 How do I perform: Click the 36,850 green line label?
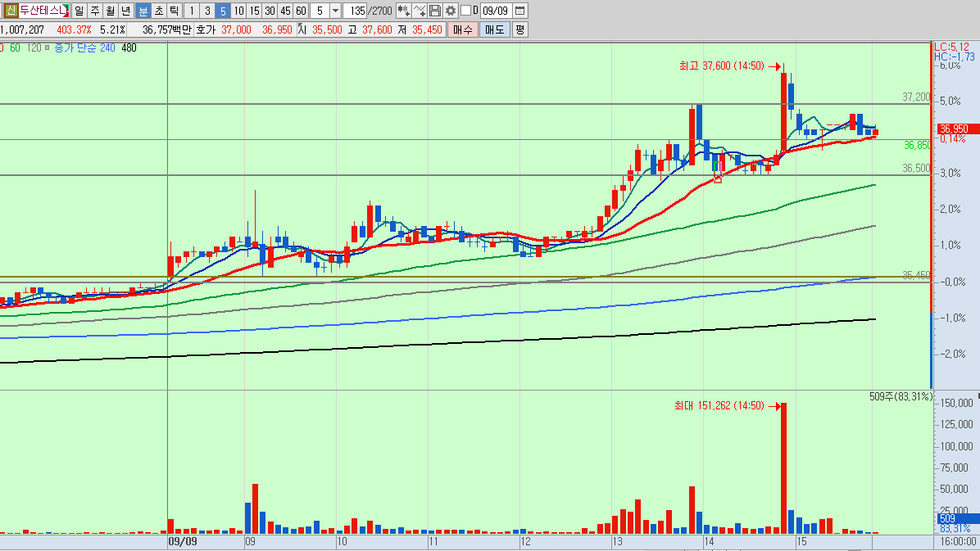917,145
